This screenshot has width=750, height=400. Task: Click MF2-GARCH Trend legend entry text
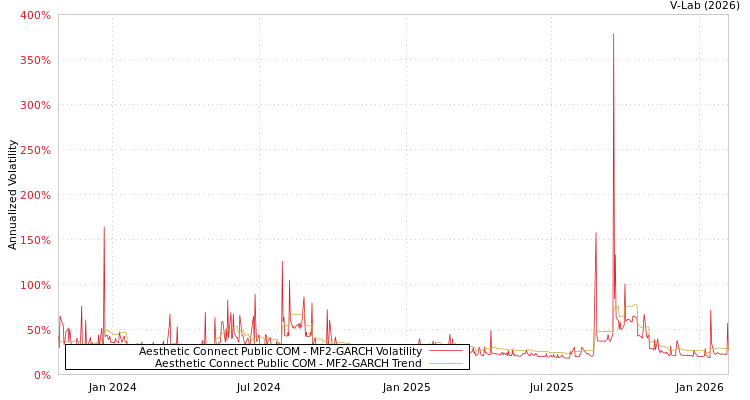click(x=288, y=363)
